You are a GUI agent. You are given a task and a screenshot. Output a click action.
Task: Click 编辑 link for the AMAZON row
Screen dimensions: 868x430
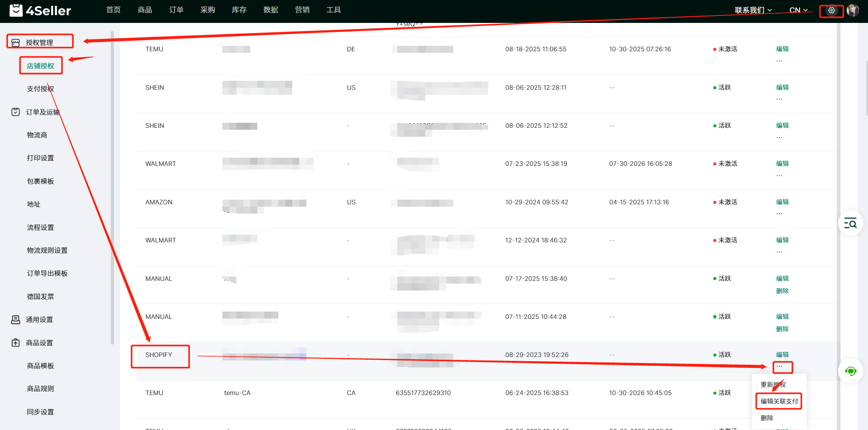782,202
